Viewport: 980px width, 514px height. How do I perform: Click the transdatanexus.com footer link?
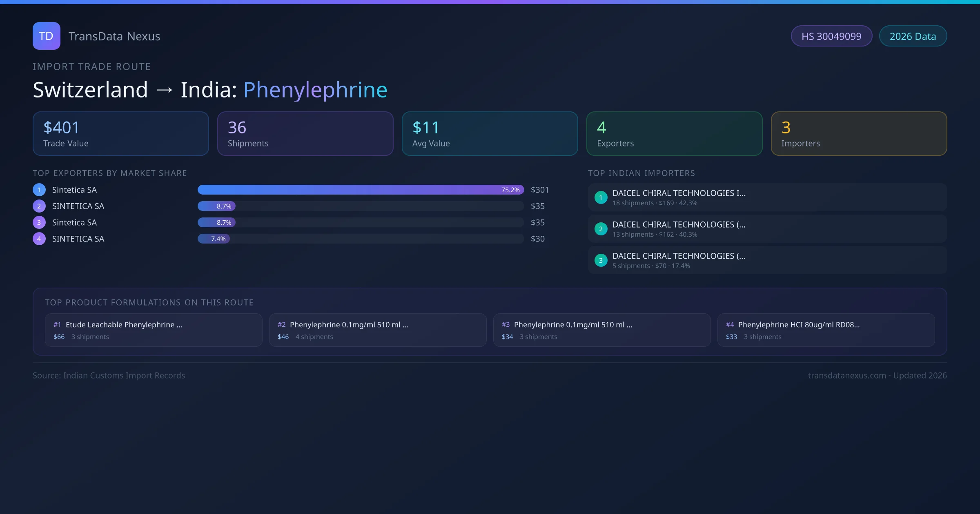pyautogui.click(x=847, y=375)
